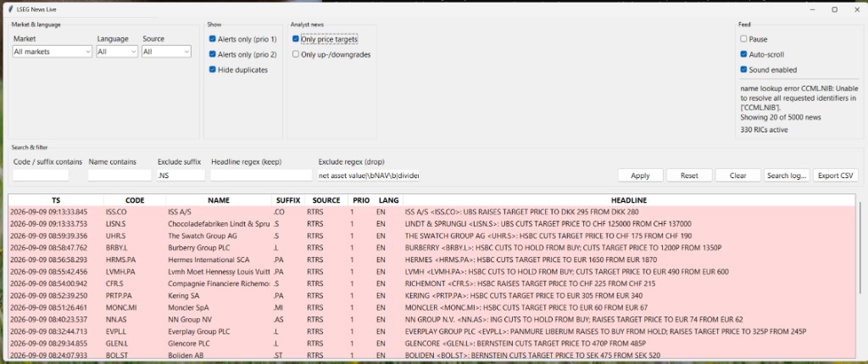Image resolution: width=868 pixels, height=364 pixels.
Task: Sort by SOURCE column header
Action: (326, 200)
